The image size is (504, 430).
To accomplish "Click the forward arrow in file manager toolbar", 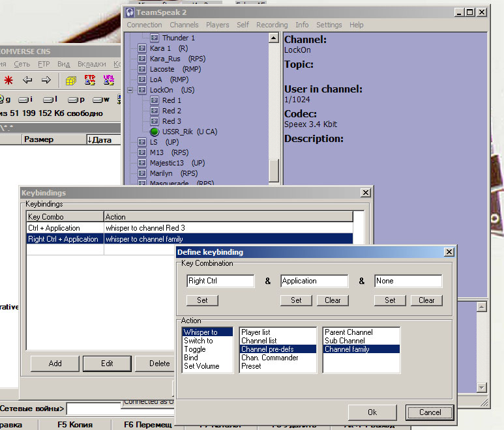I will [x=46, y=79].
